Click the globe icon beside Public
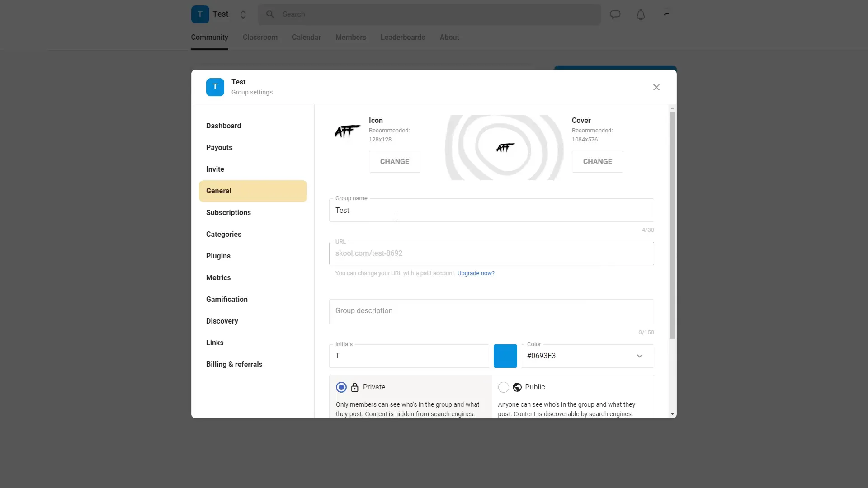The width and height of the screenshot is (868, 488). [x=517, y=387]
